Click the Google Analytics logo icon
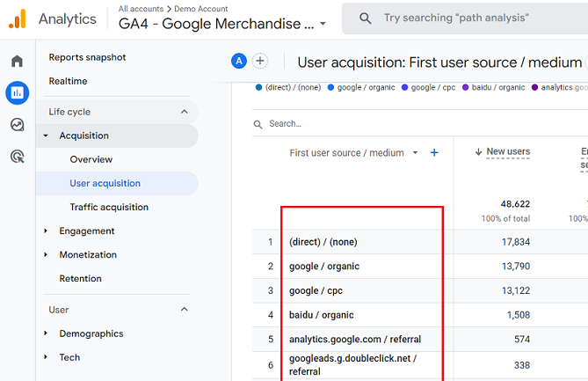588x381 pixels. (18, 18)
